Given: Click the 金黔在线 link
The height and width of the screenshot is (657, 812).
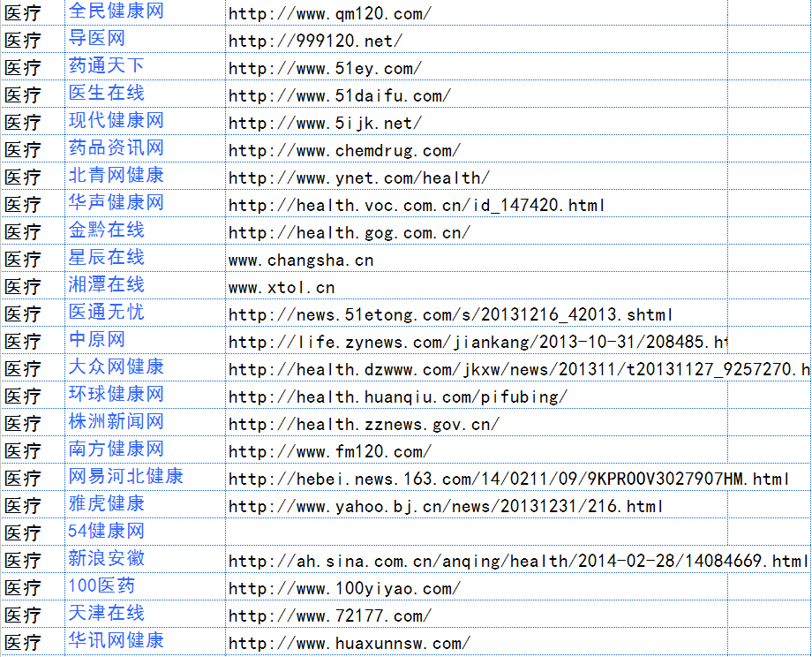Looking at the screenshot, I should (x=106, y=230).
